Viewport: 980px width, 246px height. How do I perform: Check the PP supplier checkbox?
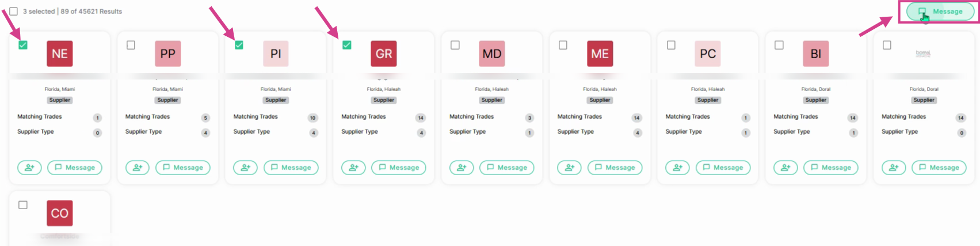(x=131, y=45)
